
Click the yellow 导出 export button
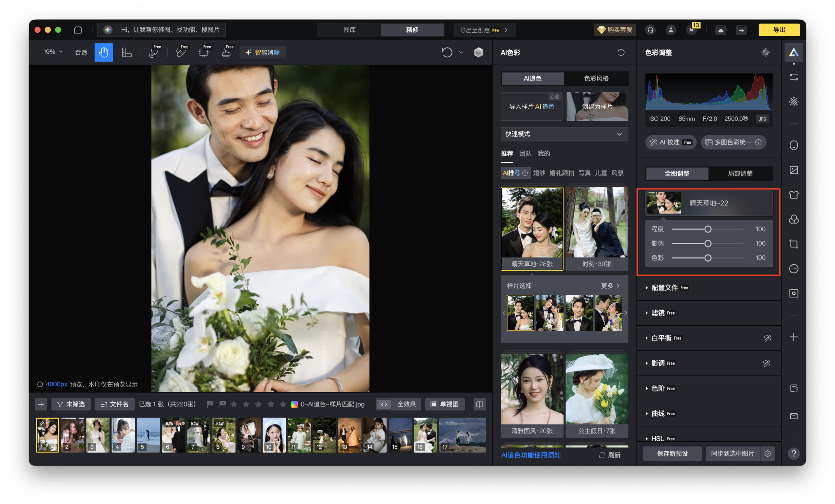pyautogui.click(x=779, y=30)
